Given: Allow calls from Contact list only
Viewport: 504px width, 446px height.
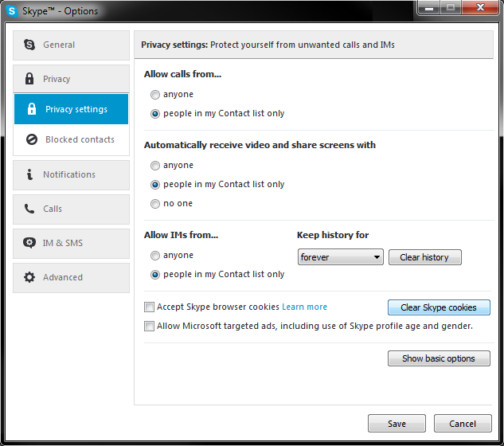Looking at the screenshot, I should [155, 114].
